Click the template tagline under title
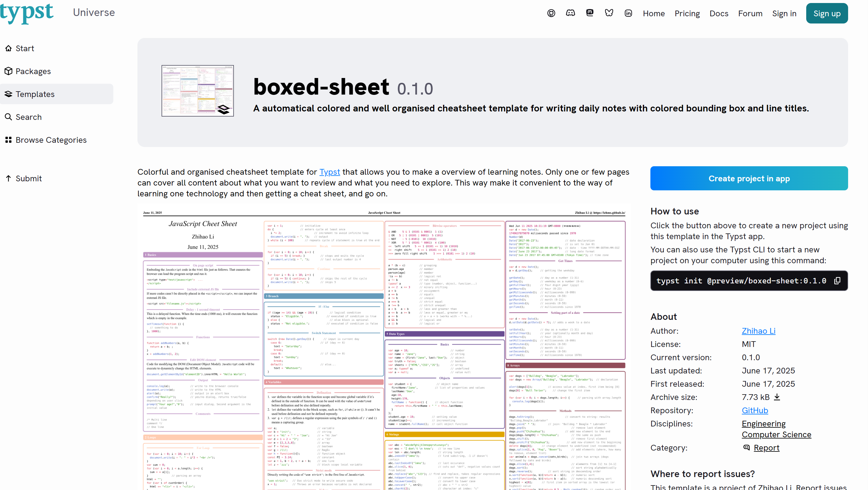This screenshot has height=490, width=868. pos(531,108)
